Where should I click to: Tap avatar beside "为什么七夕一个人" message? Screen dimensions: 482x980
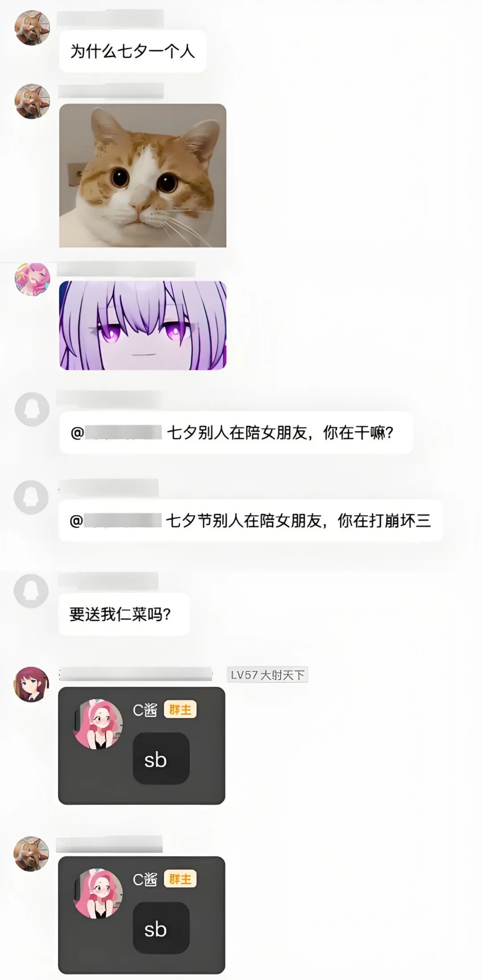pos(32,28)
